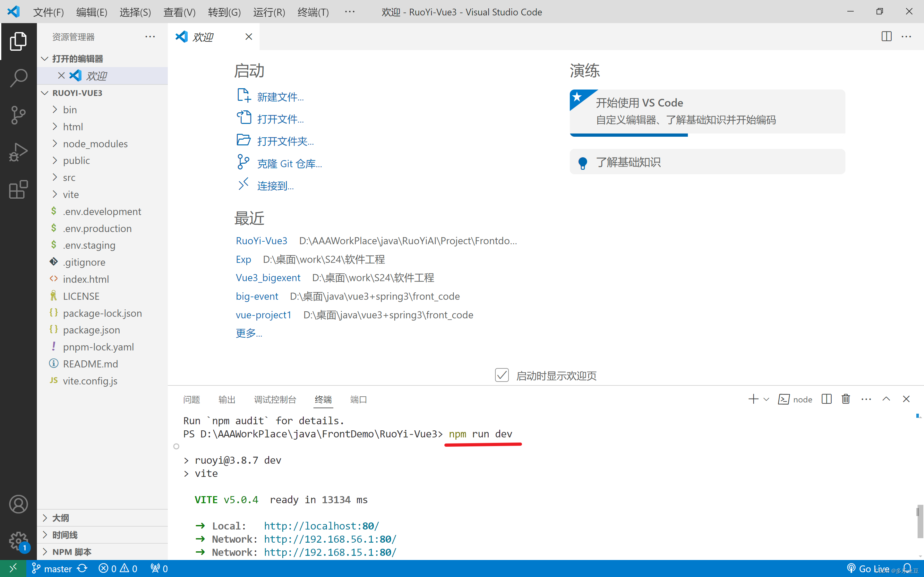This screenshot has width=924, height=577.
Task: Open the Extensions view
Action: (x=18, y=189)
